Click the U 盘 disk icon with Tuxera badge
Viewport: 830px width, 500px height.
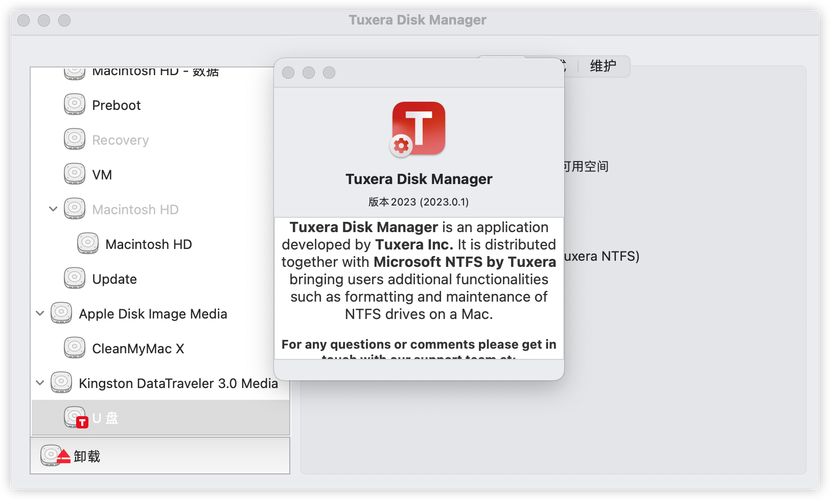(x=76, y=417)
